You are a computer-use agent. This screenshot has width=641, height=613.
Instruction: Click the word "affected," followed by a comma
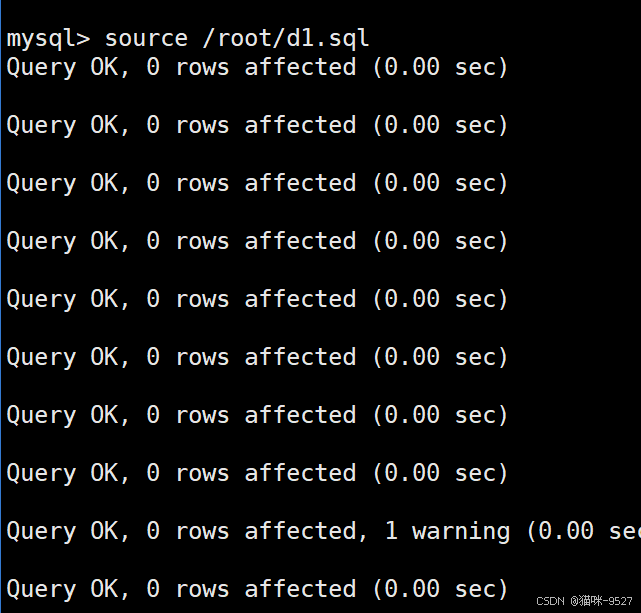[x=306, y=530]
